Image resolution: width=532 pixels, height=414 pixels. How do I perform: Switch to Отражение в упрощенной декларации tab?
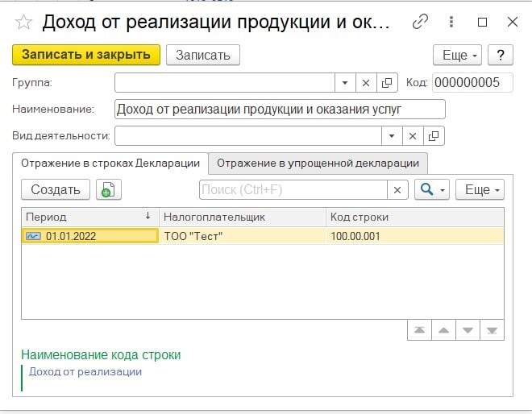[x=318, y=163]
